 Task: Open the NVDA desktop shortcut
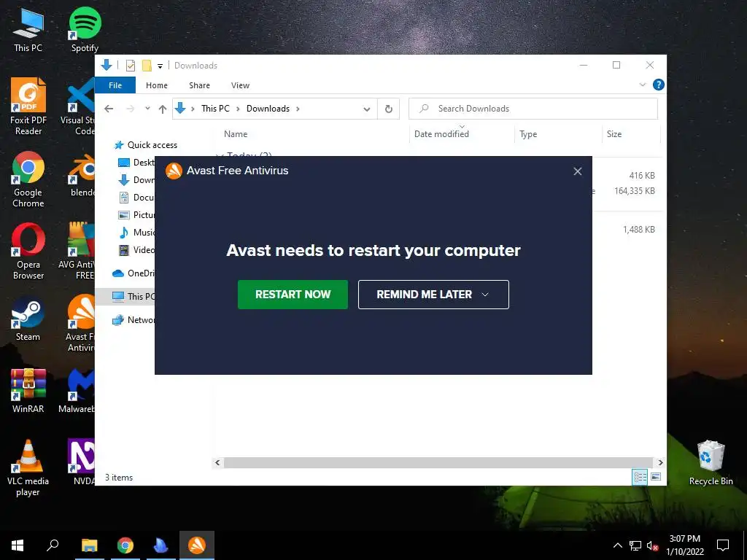pyautogui.click(x=82, y=462)
